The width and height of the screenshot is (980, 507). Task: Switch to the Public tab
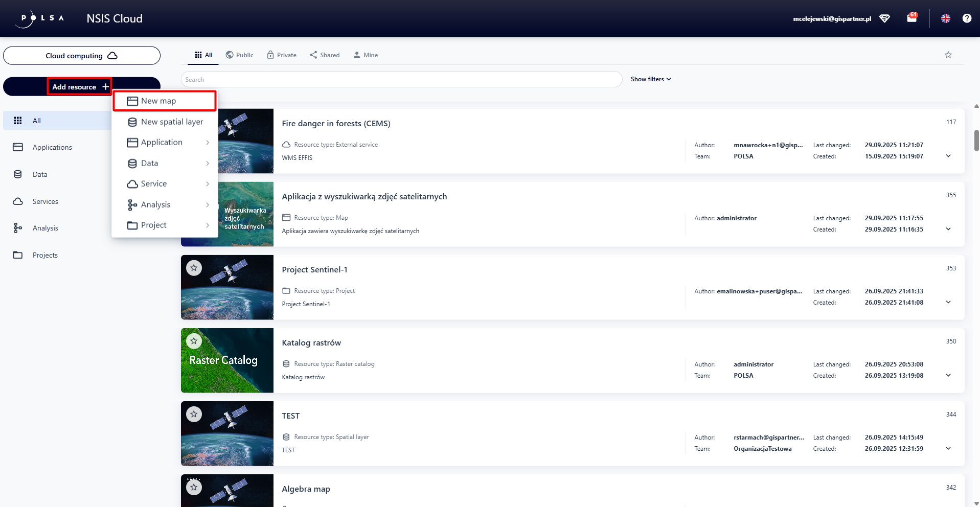tap(240, 55)
